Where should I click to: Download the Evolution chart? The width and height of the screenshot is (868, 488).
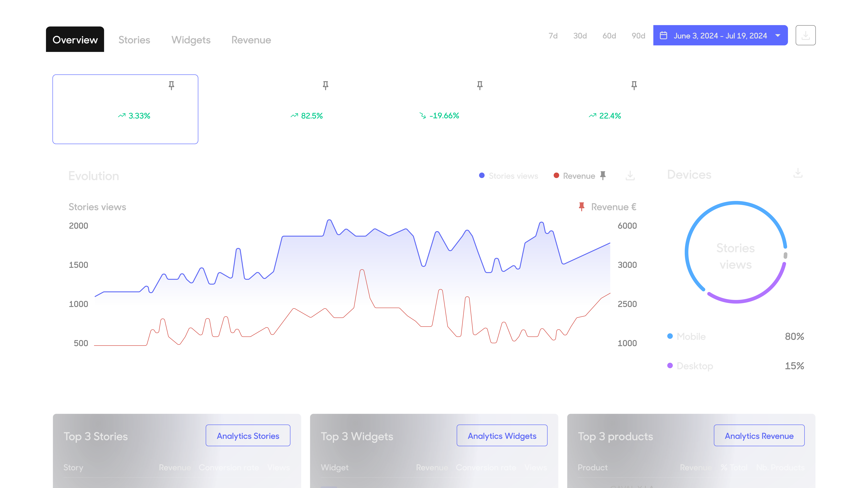click(630, 175)
